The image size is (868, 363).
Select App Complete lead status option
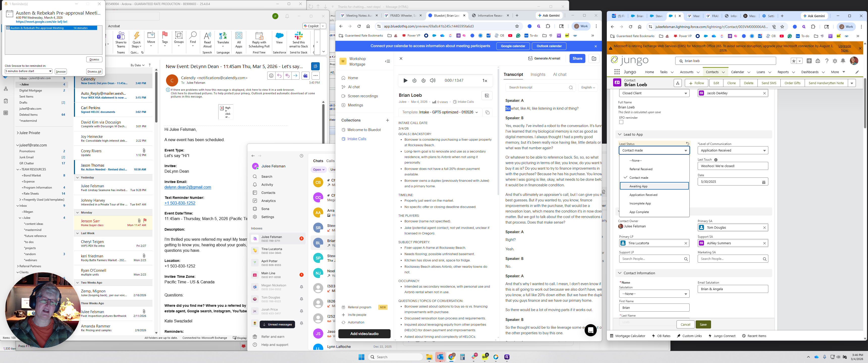coord(639,212)
